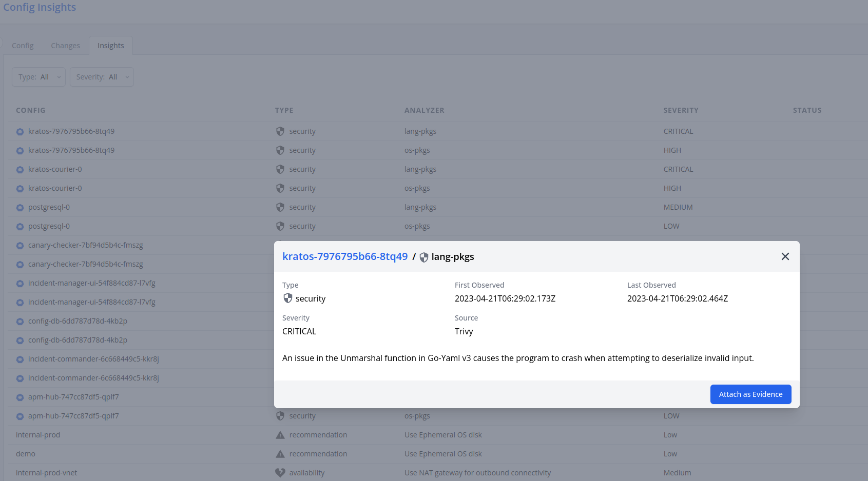868x481 pixels.
Task: Click security shield in last apm-hub os-pkgs row
Action: (x=280, y=416)
